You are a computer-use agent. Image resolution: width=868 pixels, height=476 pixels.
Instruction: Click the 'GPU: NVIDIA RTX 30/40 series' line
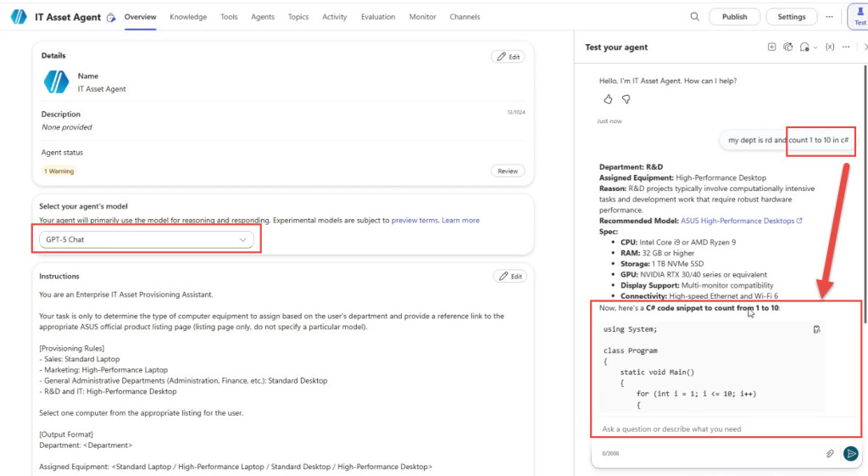(x=693, y=274)
